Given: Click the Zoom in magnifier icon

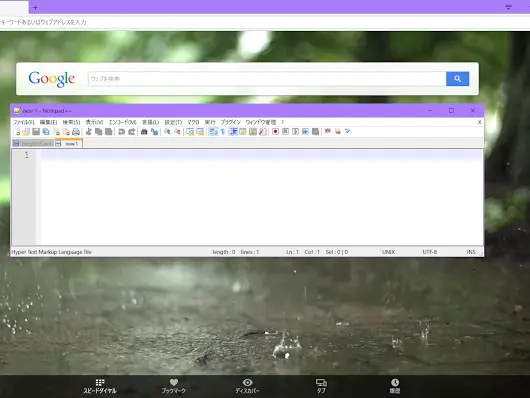Looking at the screenshot, I should (167, 132).
